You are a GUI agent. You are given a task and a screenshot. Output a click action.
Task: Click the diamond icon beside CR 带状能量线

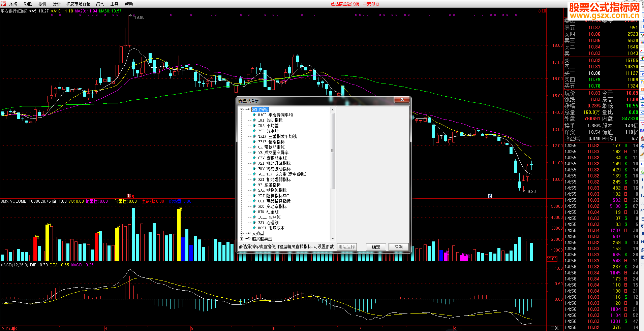(254, 147)
